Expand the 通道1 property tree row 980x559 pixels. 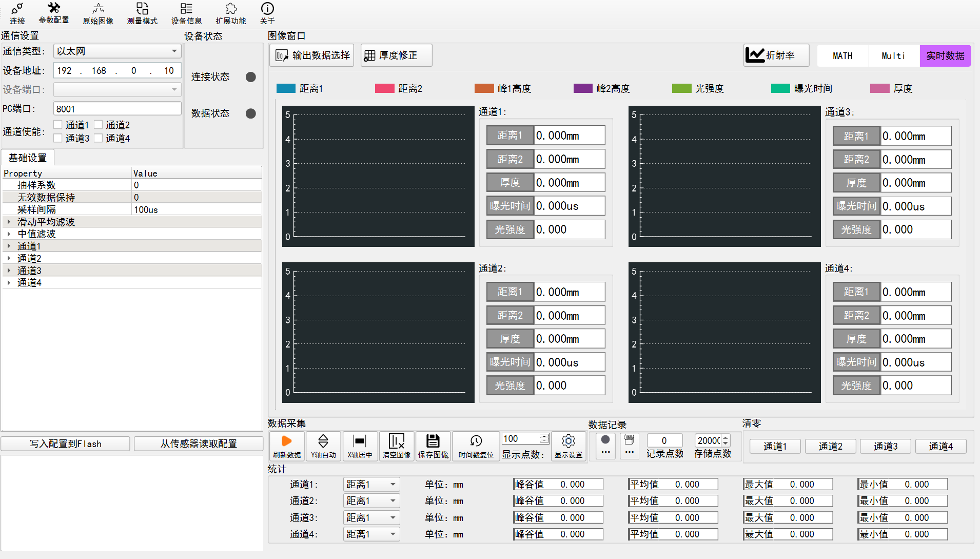9,246
